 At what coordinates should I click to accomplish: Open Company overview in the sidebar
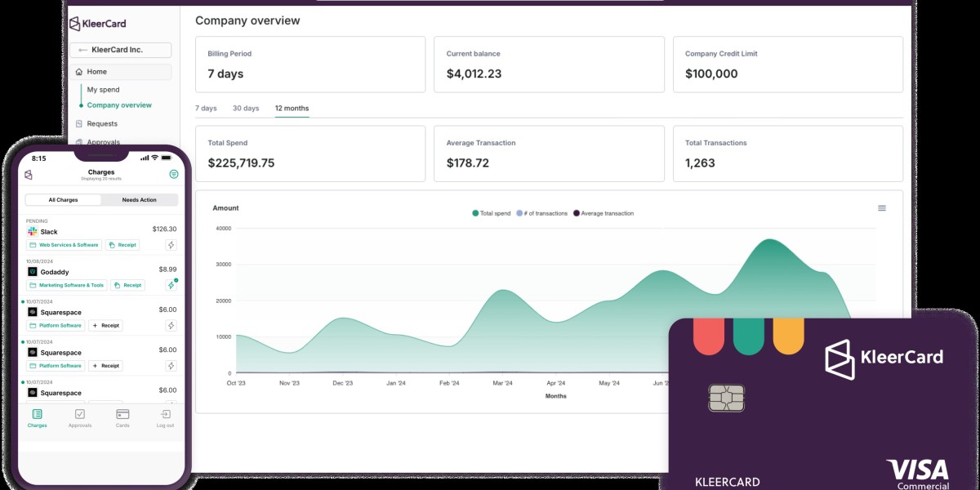pyautogui.click(x=119, y=105)
